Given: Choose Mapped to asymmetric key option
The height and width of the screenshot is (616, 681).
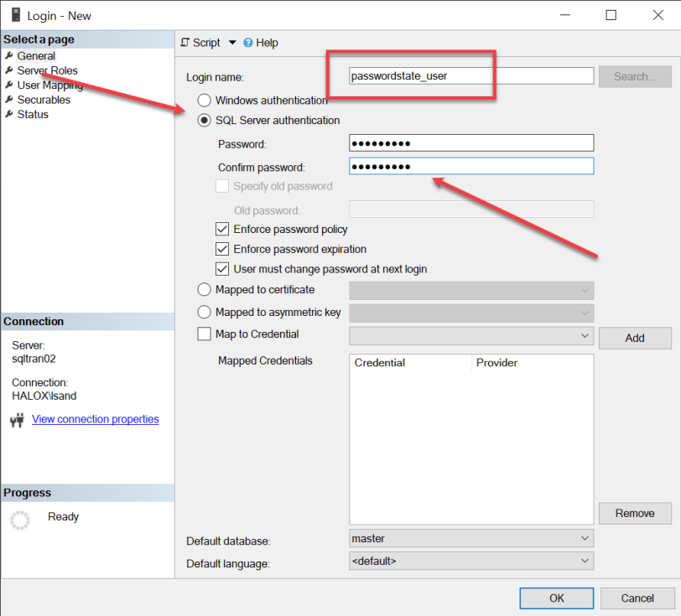Looking at the screenshot, I should coord(204,312).
